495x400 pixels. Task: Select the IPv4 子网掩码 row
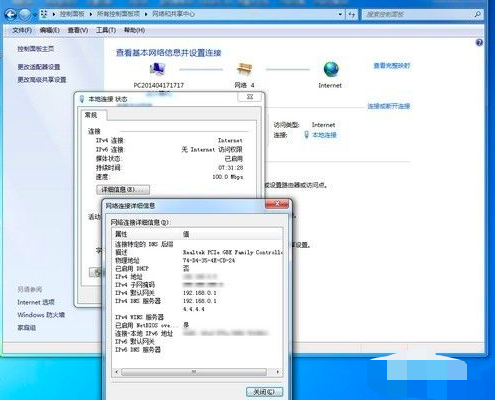(197, 285)
